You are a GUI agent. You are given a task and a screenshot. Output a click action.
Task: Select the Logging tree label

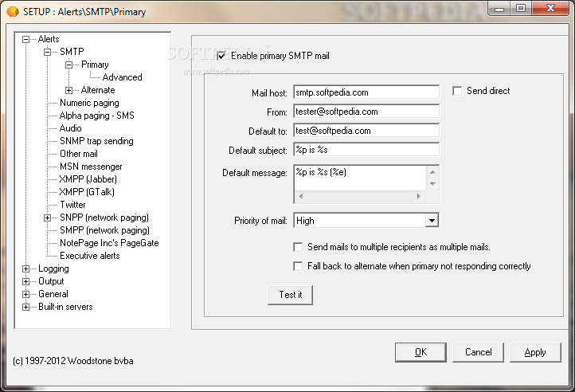tap(53, 269)
